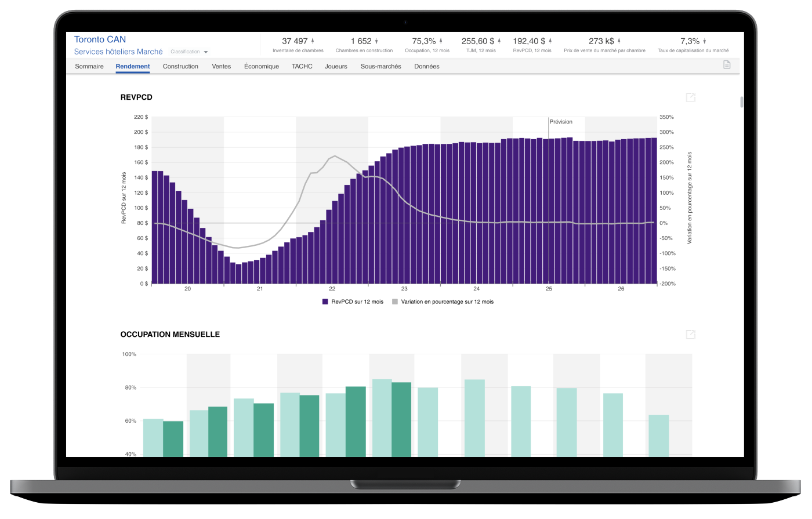Open the Classification dropdown
This screenshot has height=519, width=812.
pyautogui.click(x=189, y=52)
